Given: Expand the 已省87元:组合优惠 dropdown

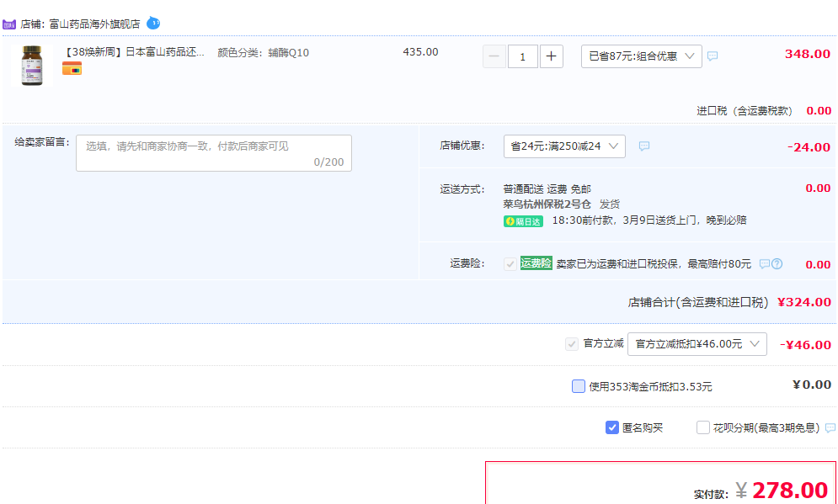Looking at the screenshot, I should (641, 56).
